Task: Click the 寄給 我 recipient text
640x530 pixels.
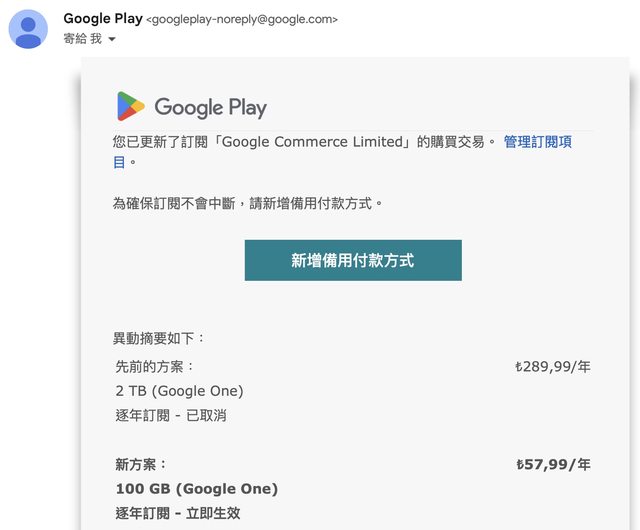Action: click(82, 38)
